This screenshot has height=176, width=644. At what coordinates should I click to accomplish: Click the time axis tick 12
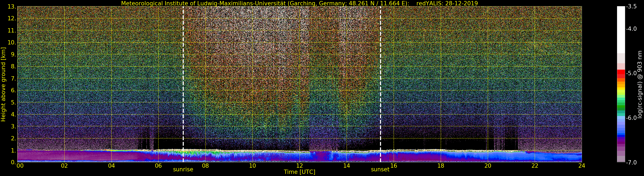(300, 166)
